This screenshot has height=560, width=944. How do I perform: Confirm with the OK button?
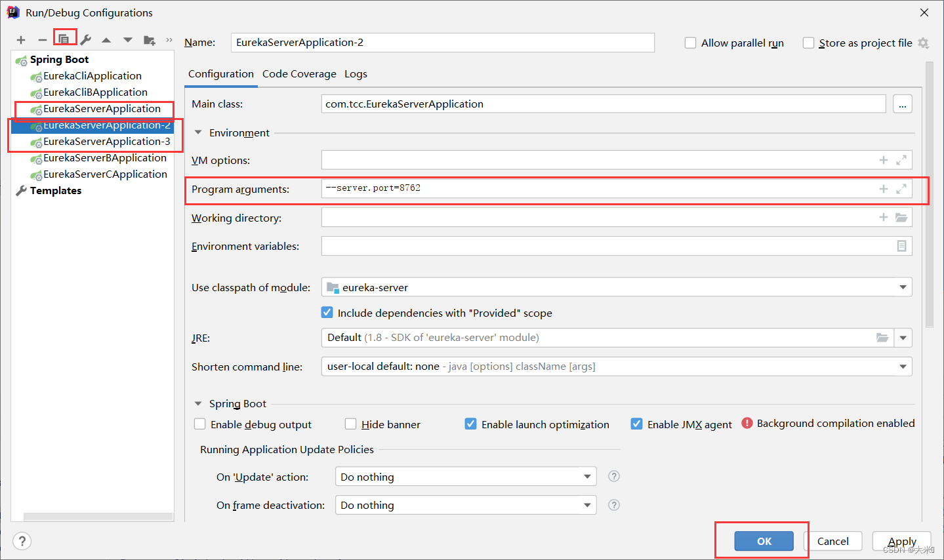click(764, 541)
